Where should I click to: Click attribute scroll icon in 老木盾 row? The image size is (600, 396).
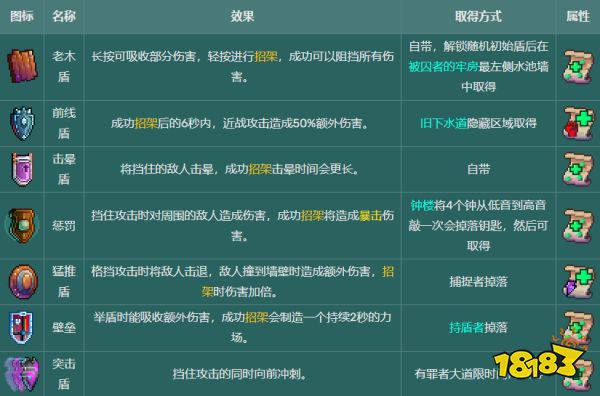(x=578, y=67)
